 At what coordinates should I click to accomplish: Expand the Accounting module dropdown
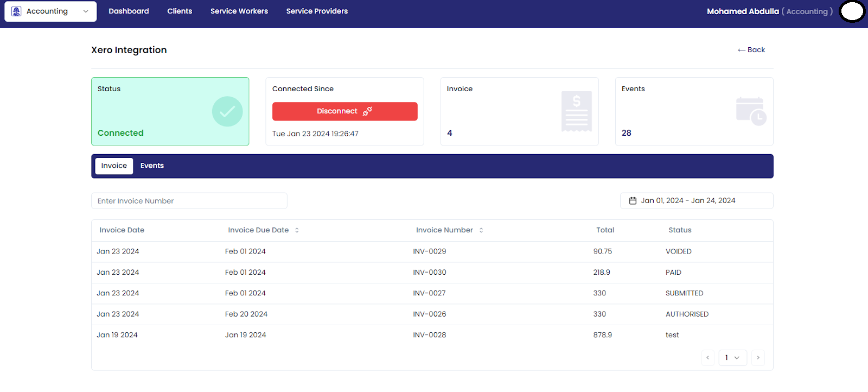click(85, 11)
